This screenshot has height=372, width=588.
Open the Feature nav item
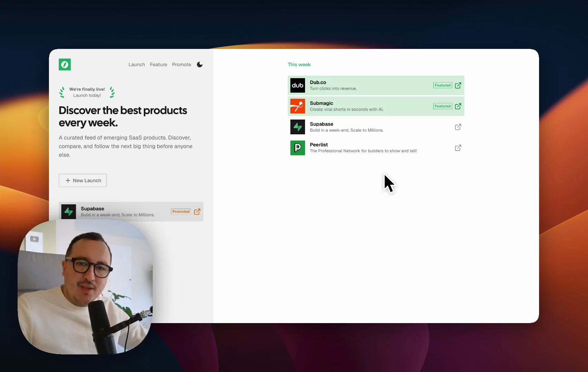[158, 64]
